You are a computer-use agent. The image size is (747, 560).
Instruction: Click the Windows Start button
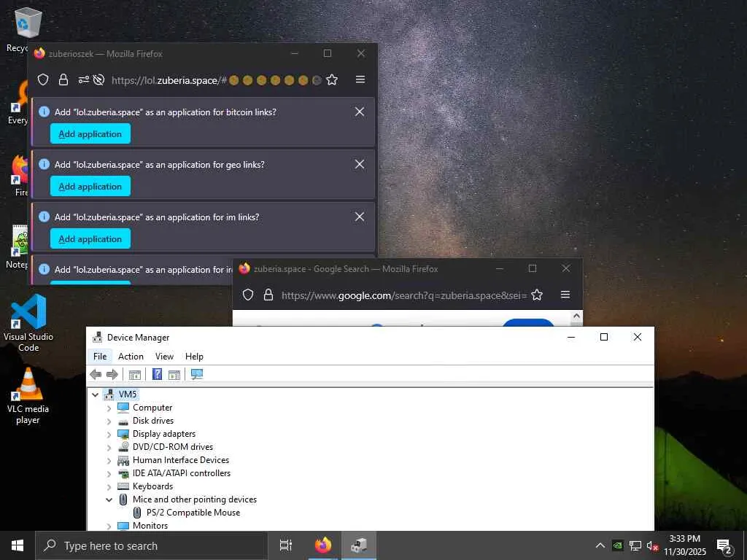[18, 545]
